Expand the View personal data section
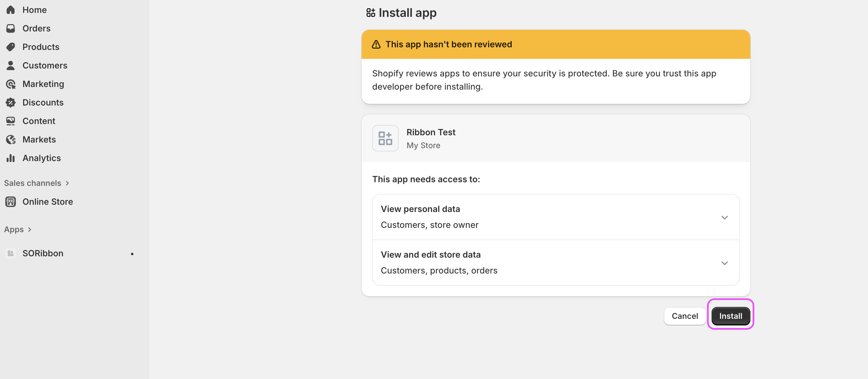 click(x=725, y=218)
